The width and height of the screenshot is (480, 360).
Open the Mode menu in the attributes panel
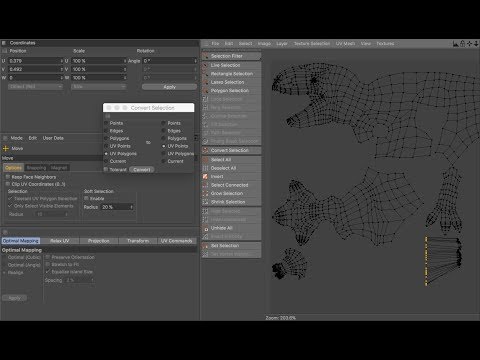tap(17, 138)
